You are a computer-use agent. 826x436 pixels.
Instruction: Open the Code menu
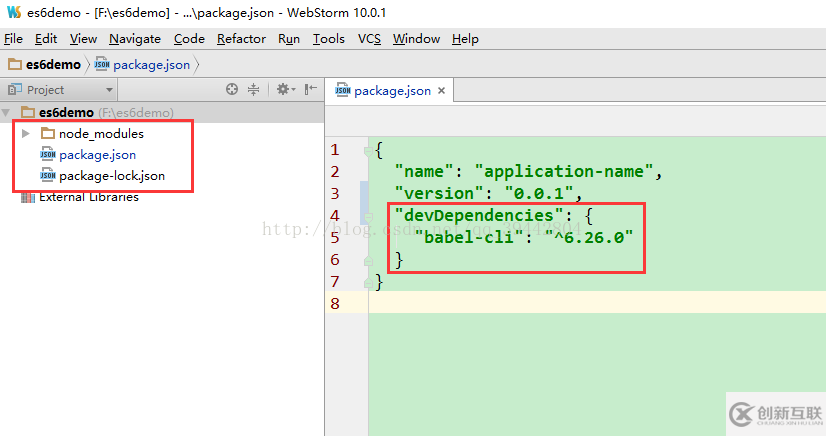tap(189, 39)
